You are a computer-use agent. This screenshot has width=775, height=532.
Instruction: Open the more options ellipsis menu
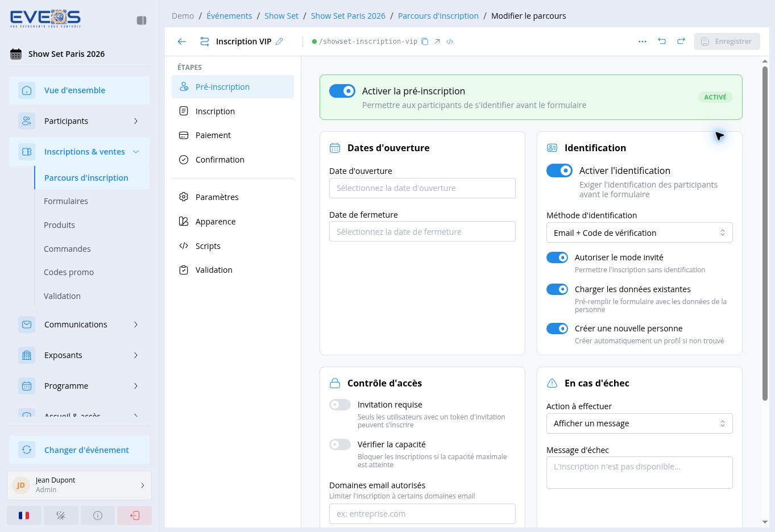(643, 41)
